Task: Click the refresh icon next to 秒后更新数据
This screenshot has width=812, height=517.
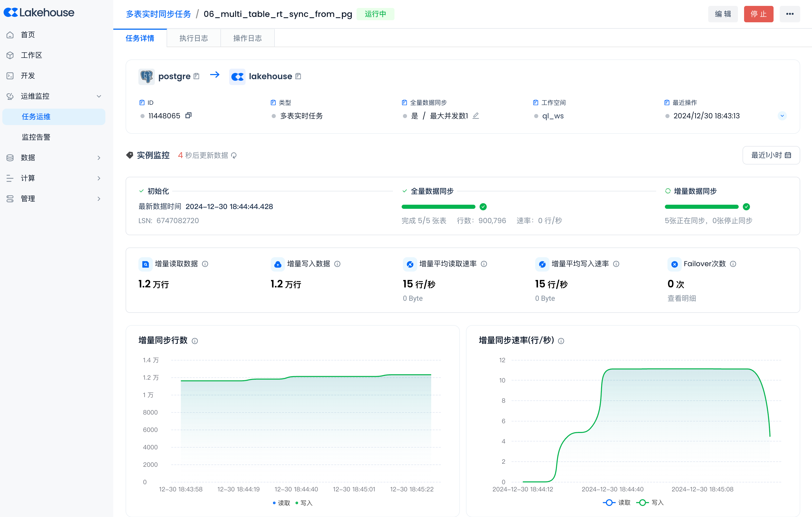Action: click(234, 155)
